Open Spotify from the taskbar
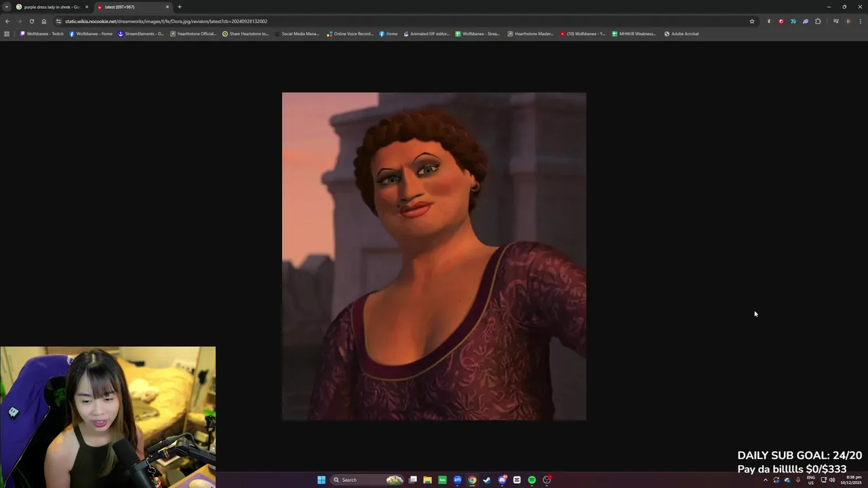This screenshot has width=868, height=488. [x=532, y=480]
